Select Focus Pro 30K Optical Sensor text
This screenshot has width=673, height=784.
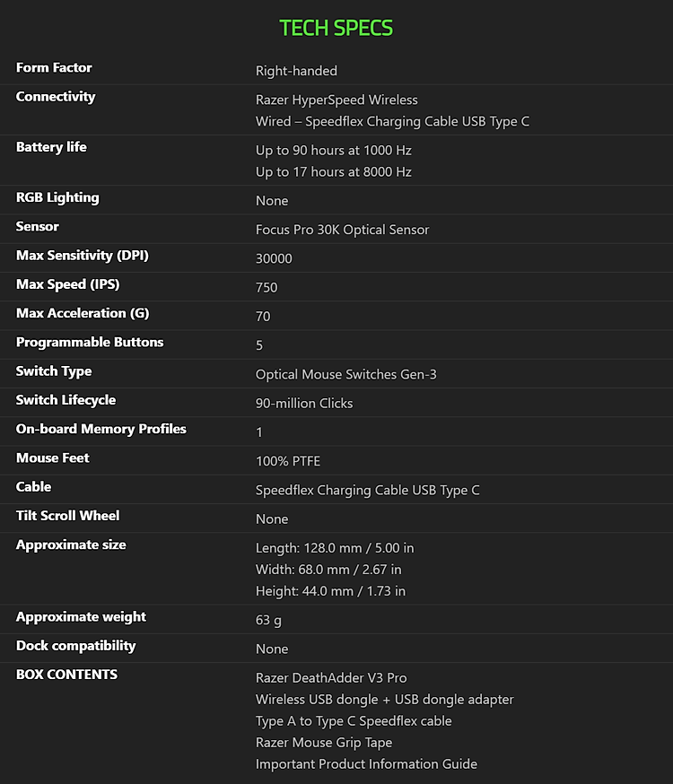[x=342, y=230]
